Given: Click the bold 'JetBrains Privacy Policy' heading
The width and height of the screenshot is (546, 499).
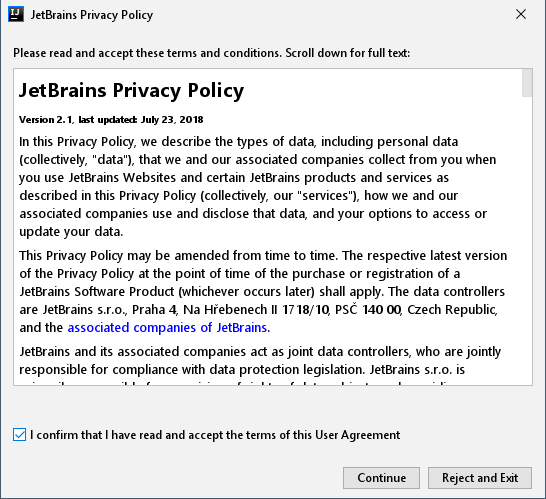Looking at the screenshot, I should pyautogui.click(x=131, y=91).
